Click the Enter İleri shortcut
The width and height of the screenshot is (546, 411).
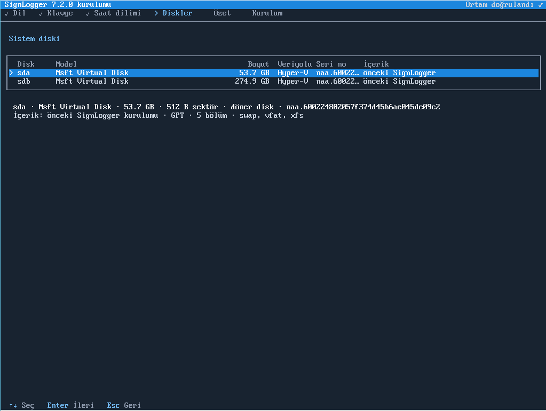[x=70, y=405]
